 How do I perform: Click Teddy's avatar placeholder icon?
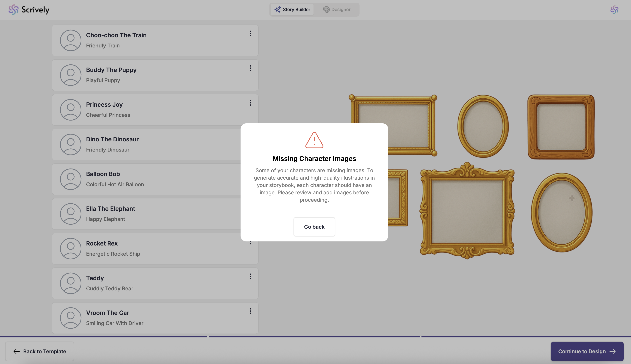coord(71,283)
